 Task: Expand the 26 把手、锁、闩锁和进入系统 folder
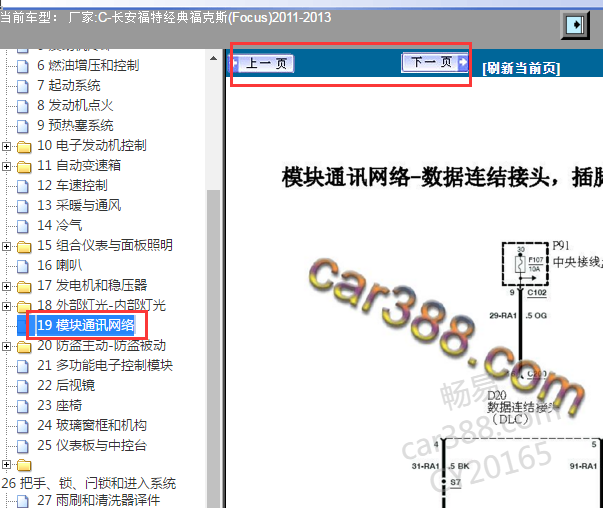6,465
